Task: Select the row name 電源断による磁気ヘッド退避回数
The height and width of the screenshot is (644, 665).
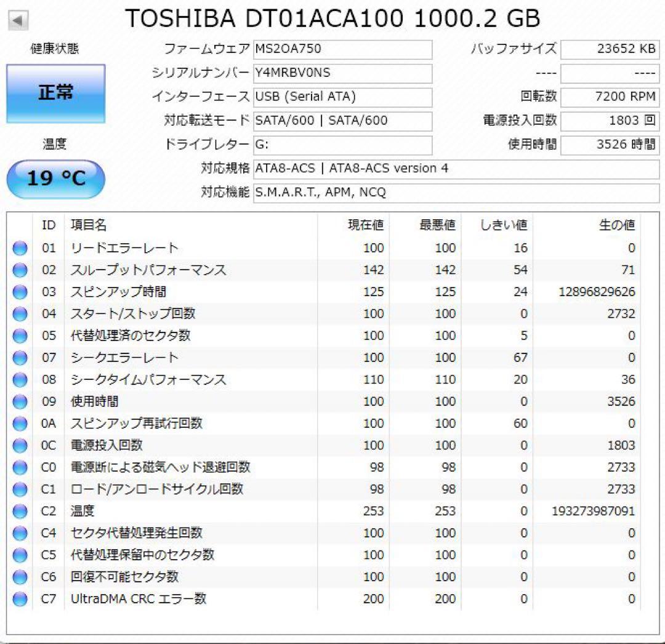Action: pos(160,467)
